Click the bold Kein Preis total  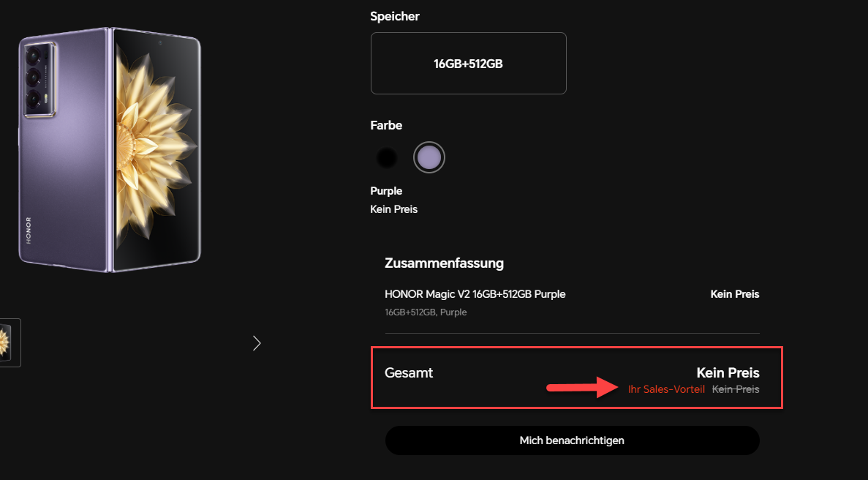coord(728,372)
